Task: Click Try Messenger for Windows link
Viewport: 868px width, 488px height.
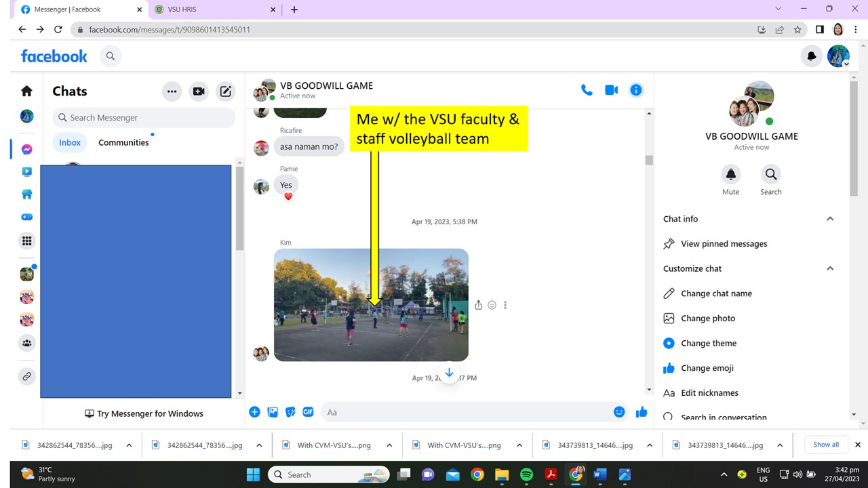Action: 144,413
